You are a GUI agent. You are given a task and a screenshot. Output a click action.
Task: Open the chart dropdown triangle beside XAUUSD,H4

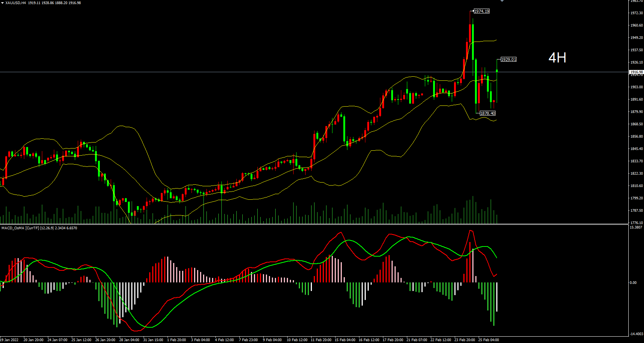(x=2, y=3)
